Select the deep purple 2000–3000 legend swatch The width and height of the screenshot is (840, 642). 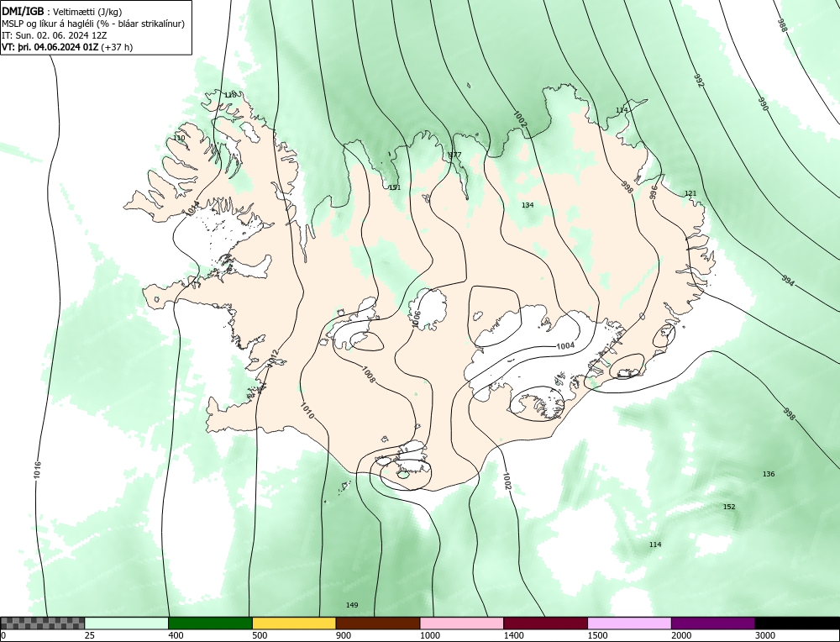pos(713,623)
